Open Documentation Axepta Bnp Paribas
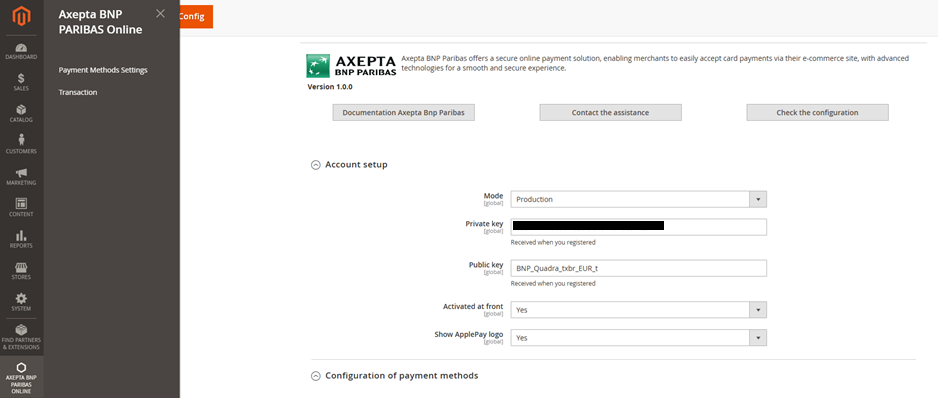Viewport: 938px width, 398px height. [404, 113]
